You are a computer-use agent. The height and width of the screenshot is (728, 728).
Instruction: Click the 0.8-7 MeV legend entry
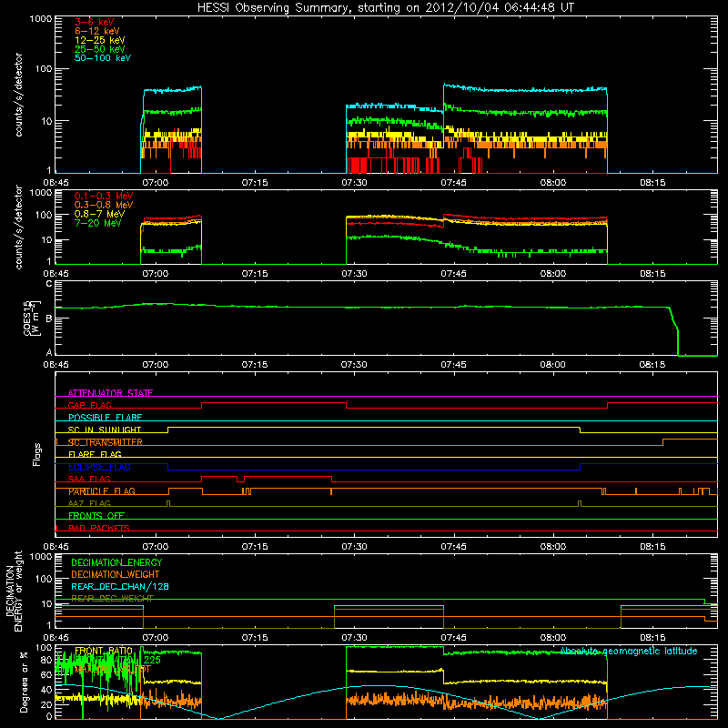pos(99,214)
